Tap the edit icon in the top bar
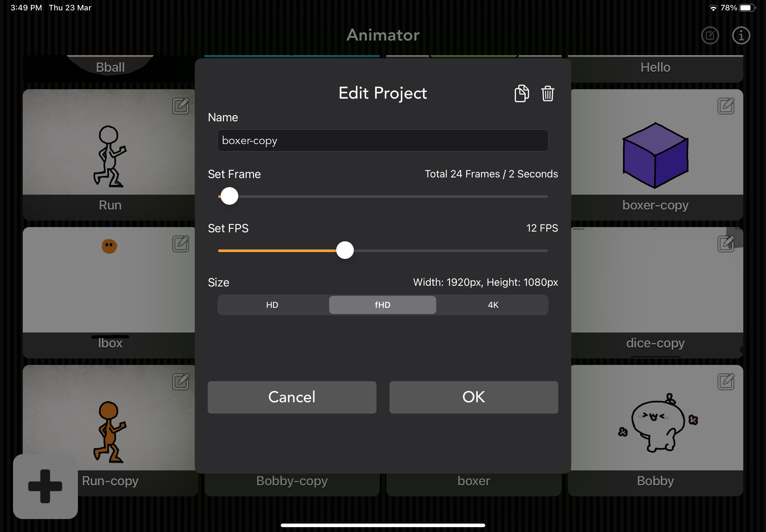 tap(710, 35)
